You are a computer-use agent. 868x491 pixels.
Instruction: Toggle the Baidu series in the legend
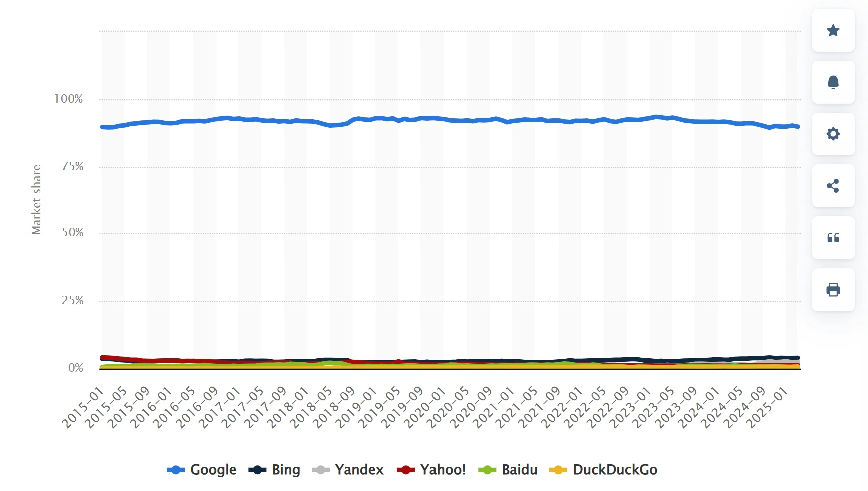[519, 470]
